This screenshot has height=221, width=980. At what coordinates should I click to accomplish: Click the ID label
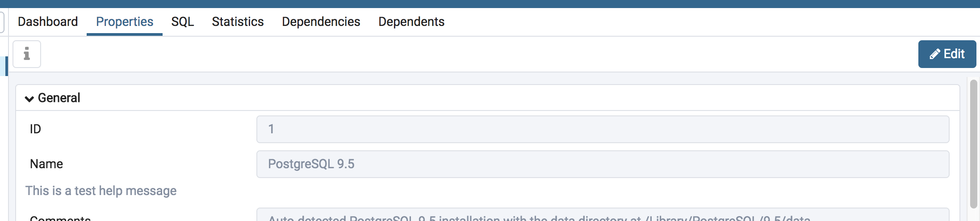click(x=35, y=129)
